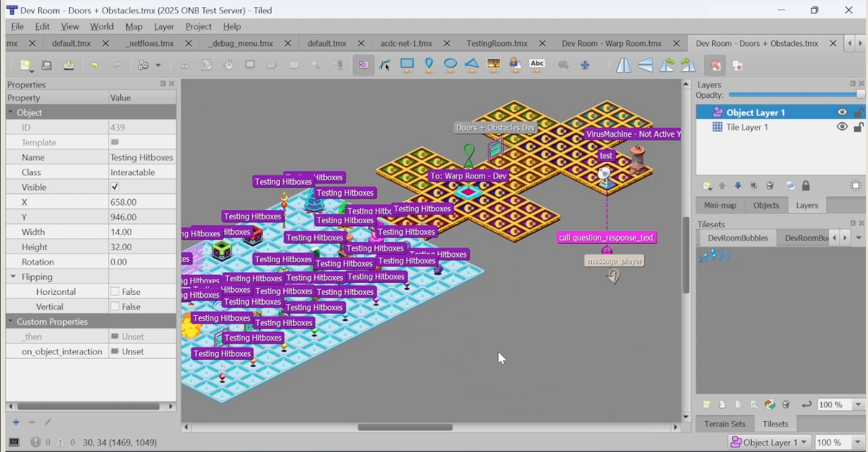
Task: Click the Flip Horizontal toolbar icon
Action: point(624,65)
